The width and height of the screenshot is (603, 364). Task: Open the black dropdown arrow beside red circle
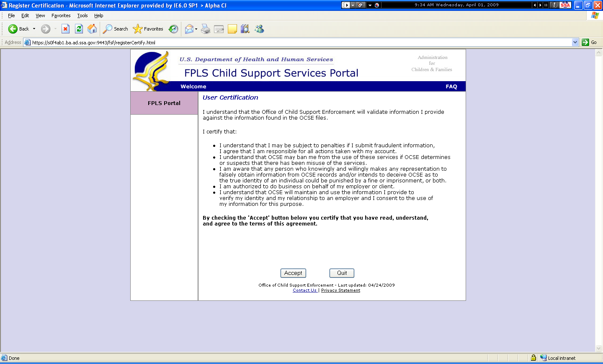click(x=370, y=5)
